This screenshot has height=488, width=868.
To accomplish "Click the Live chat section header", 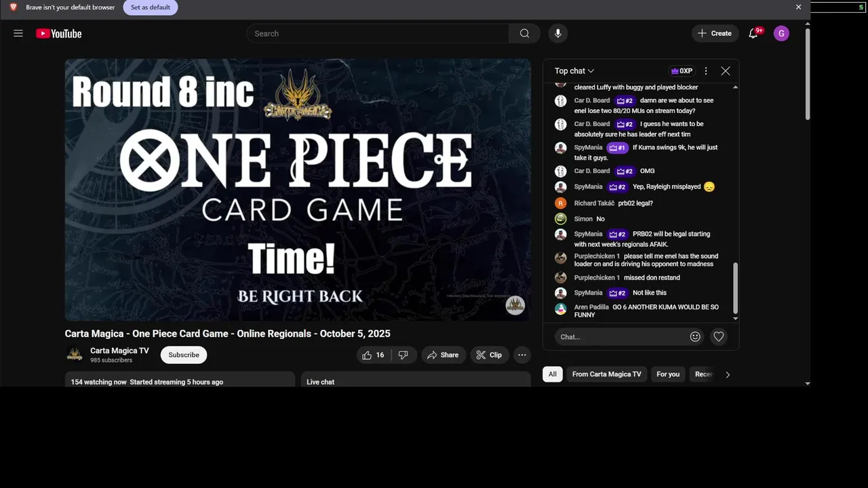I will 320,382.
